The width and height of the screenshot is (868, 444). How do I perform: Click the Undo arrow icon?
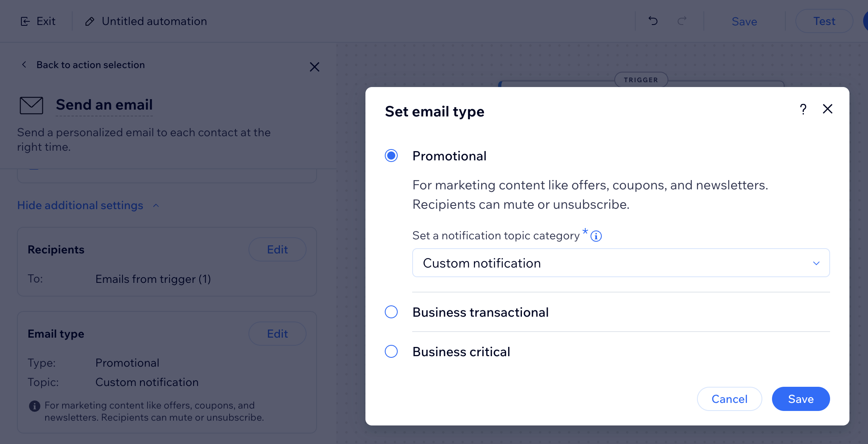(653, 21)
